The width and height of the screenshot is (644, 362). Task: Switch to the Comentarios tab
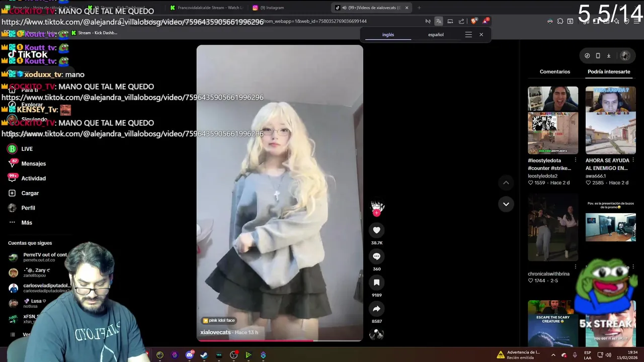554,72
